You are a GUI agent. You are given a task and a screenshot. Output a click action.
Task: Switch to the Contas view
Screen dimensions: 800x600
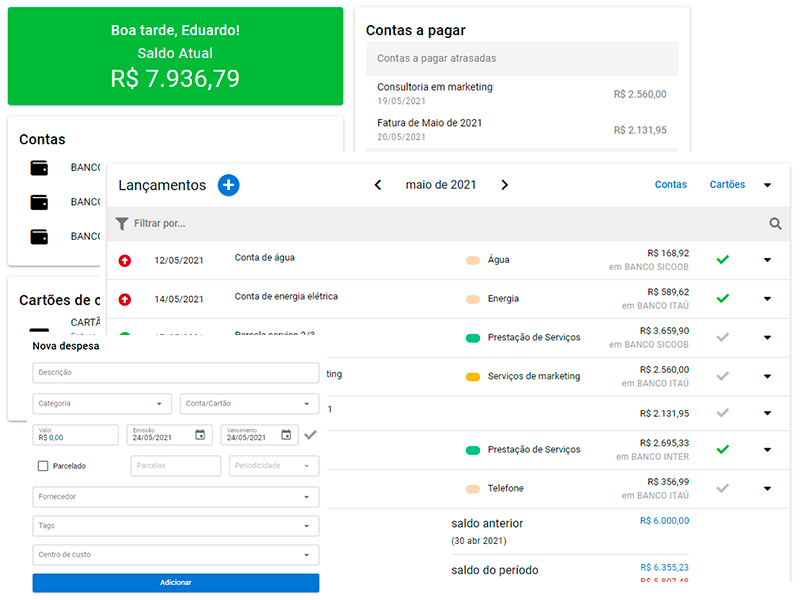[x=671, y=185]
